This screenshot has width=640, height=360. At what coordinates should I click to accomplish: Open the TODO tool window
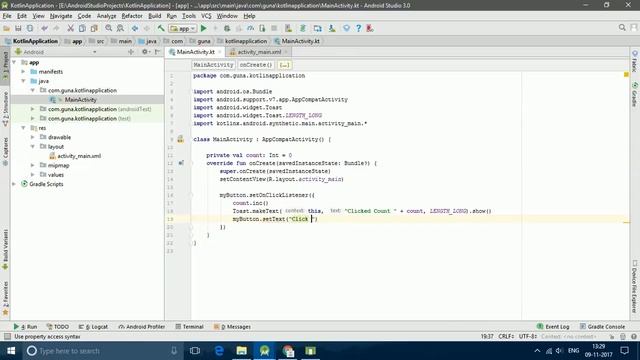click(x=58, y=327)
